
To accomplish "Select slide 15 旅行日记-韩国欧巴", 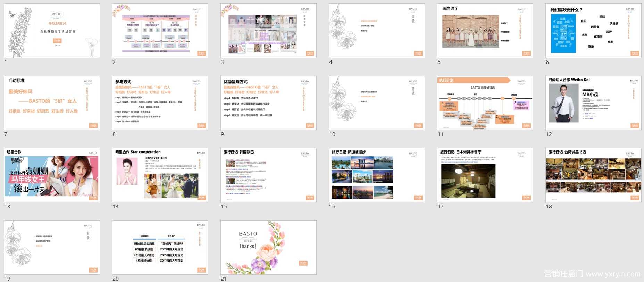I will coord(268,175).
